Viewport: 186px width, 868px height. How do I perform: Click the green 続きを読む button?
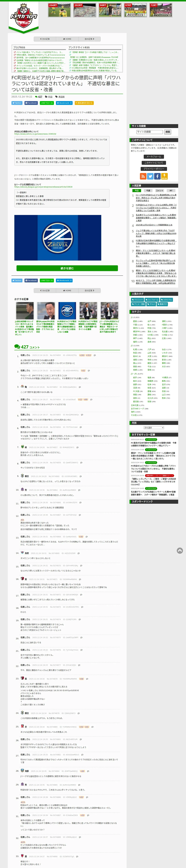(x=67, y=268)
